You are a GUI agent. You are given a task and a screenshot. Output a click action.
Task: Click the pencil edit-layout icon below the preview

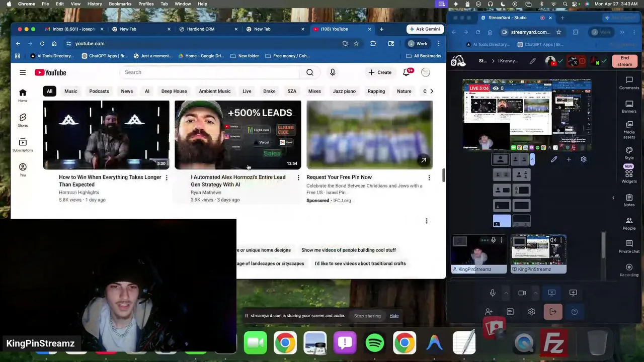554,159
